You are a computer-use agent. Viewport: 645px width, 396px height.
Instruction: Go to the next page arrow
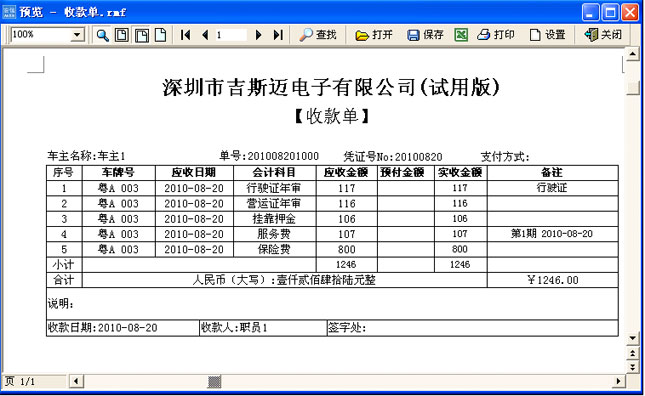pos(259,35)
